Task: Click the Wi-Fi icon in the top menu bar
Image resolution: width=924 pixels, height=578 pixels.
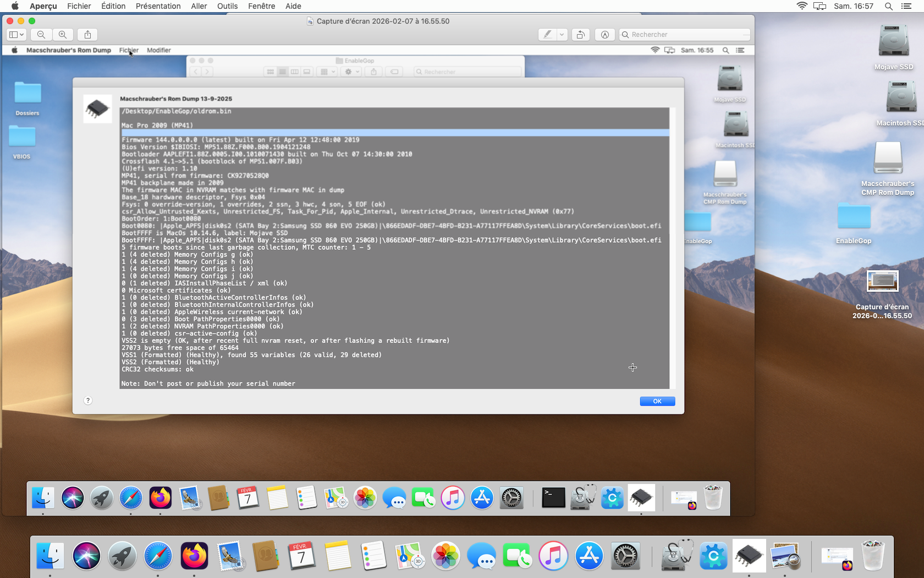Action: pos(802,6)
